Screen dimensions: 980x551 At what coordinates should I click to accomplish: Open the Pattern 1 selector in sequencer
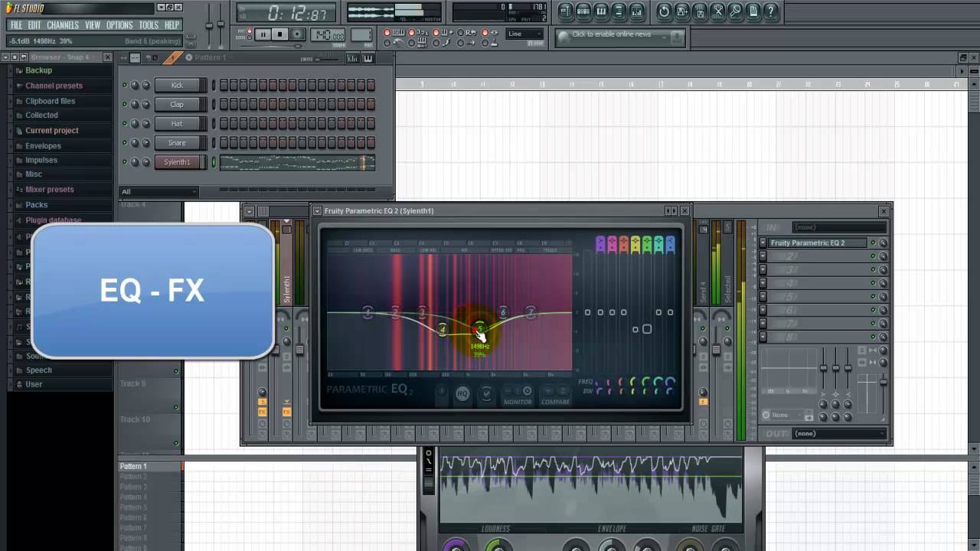point(208,57)
